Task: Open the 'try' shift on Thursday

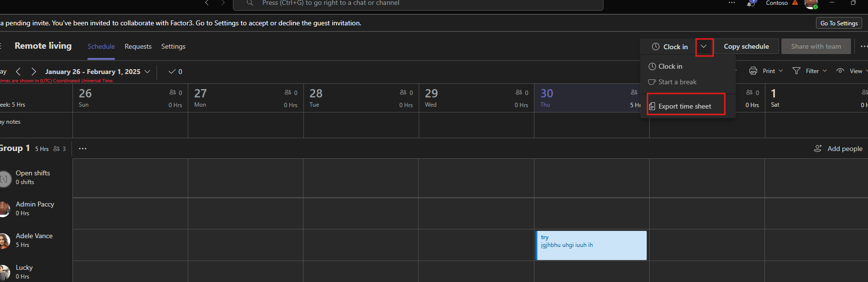Action: pos(591,245)
